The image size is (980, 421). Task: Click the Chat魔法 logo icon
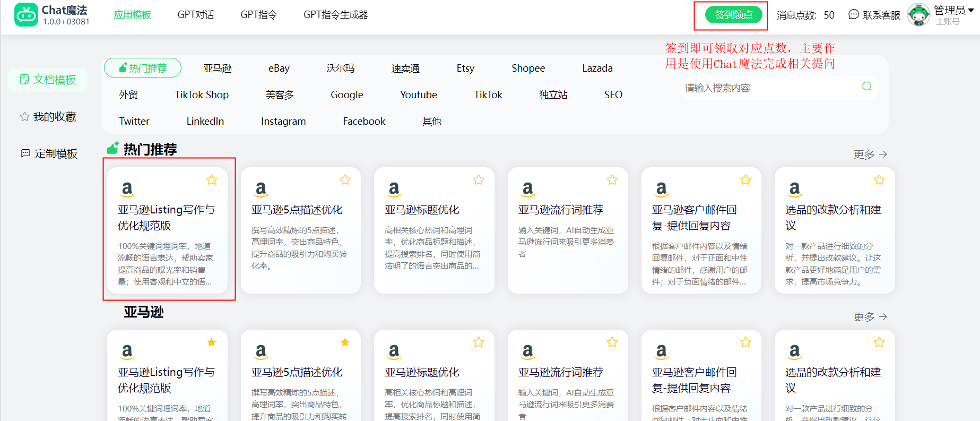pos(26,14)
